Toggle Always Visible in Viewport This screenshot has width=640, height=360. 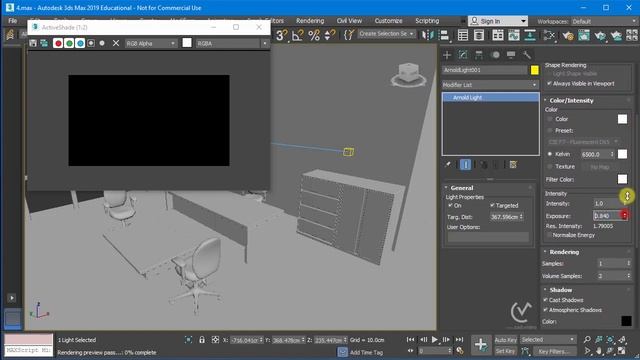(x=549, y=83)
